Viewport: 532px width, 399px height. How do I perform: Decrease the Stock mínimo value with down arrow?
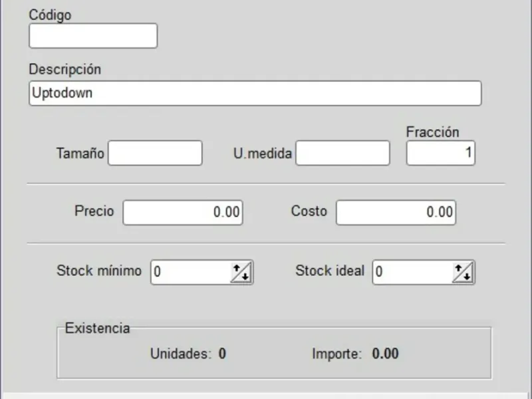point(244,276)
